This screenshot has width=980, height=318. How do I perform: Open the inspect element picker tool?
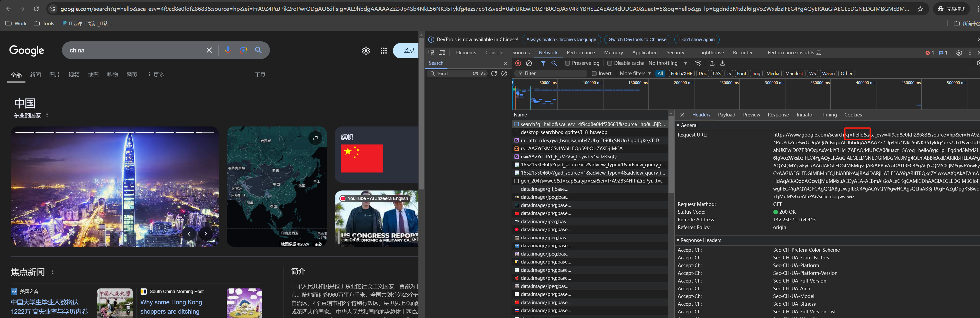431,53
